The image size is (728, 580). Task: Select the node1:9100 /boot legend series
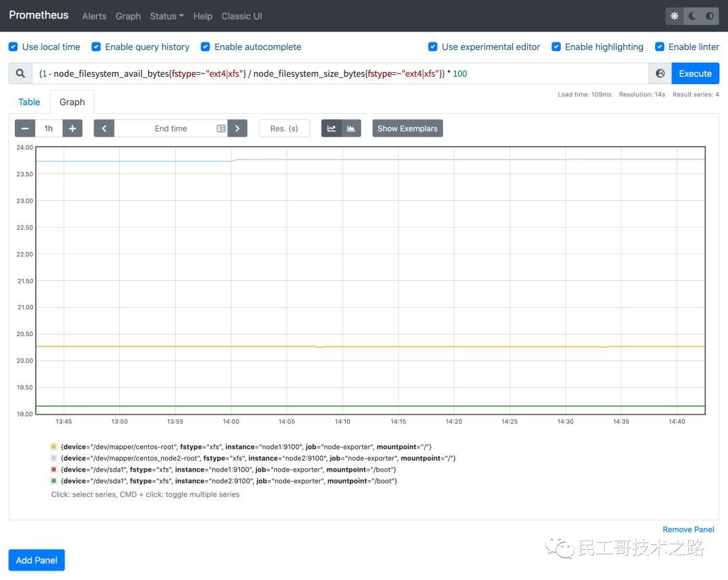(x=229, y=470)
